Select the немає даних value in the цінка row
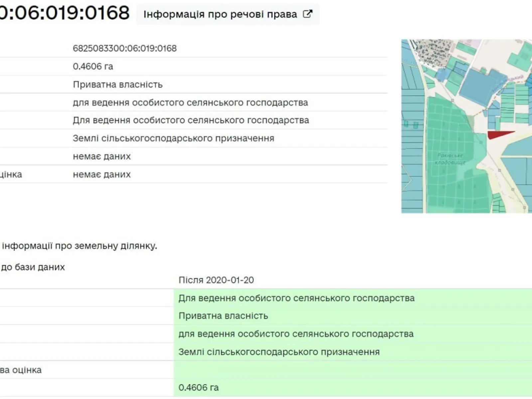532x399 pixels. coord(102,174)
